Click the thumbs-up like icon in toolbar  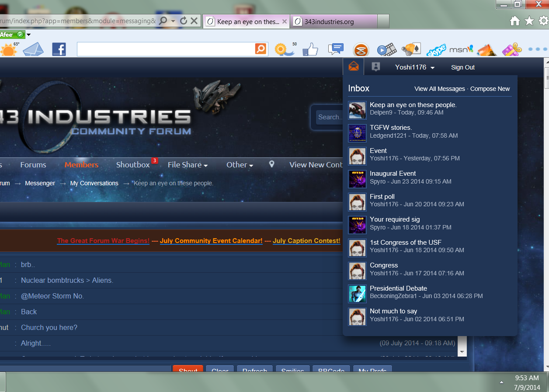(x=310, y=49)
